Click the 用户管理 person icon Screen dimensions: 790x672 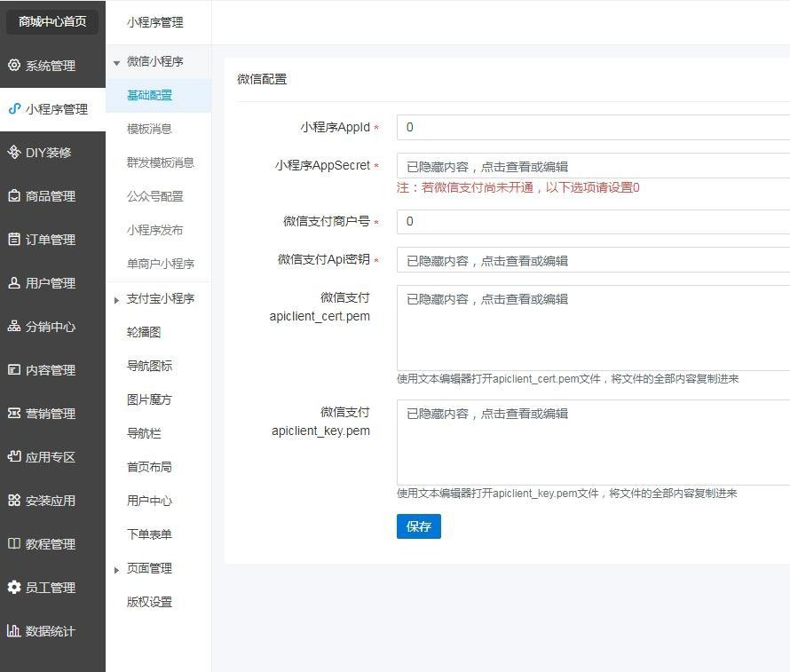pos(13,283)
